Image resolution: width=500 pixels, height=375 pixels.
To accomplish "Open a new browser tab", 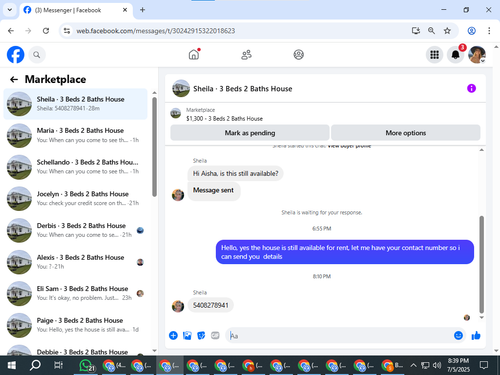I will coord(142,10).
